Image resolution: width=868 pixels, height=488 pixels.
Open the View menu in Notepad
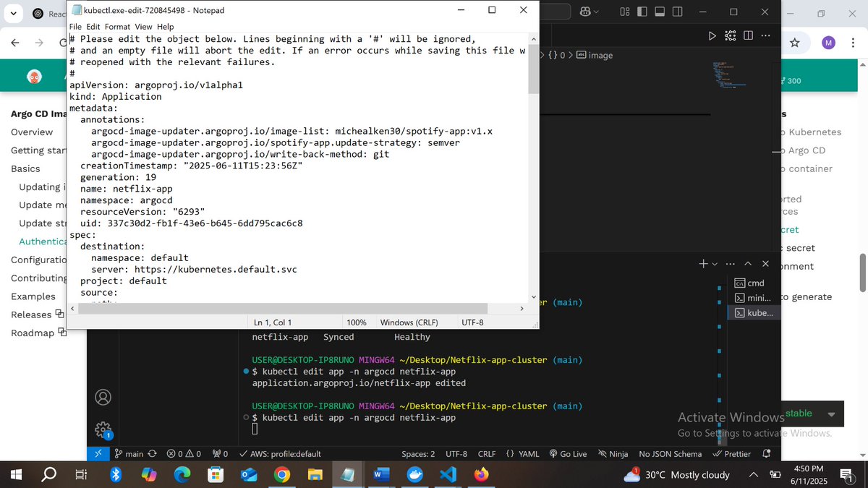point(143,27)
